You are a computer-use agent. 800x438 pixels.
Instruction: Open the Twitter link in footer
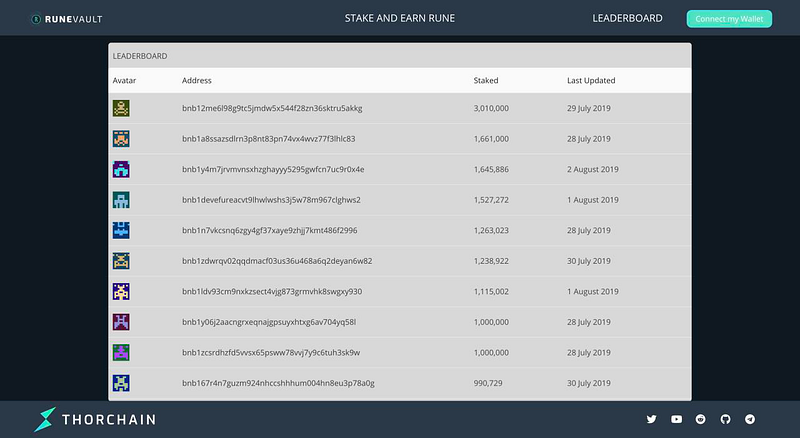point(652,419)
